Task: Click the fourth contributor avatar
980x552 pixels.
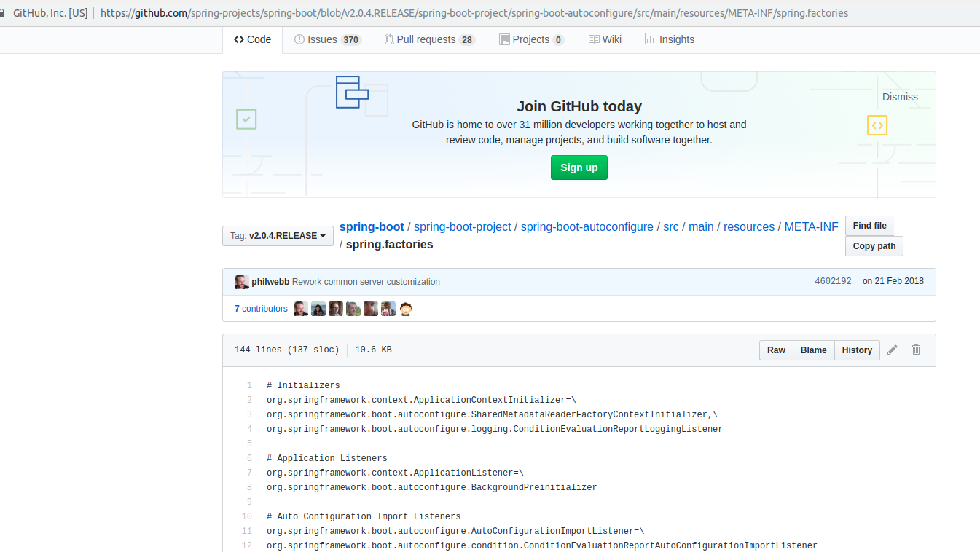Action: click(353, 309)
